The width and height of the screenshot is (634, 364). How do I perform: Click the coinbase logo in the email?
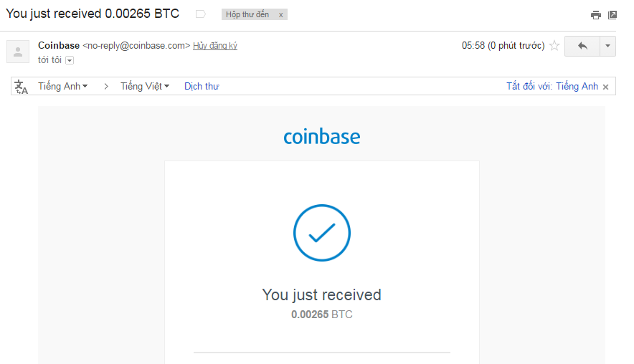[x=322, y=137]
